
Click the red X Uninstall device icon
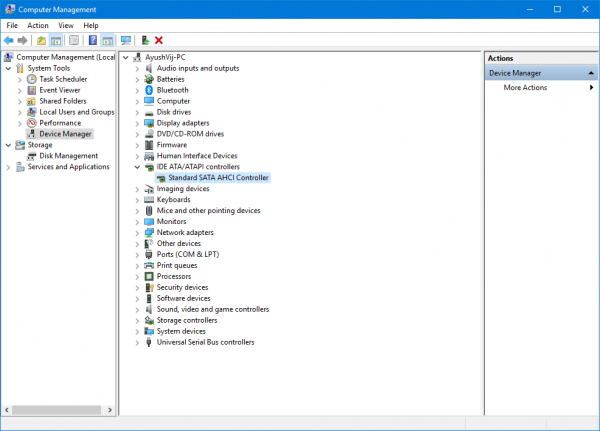tap(159, 40)
